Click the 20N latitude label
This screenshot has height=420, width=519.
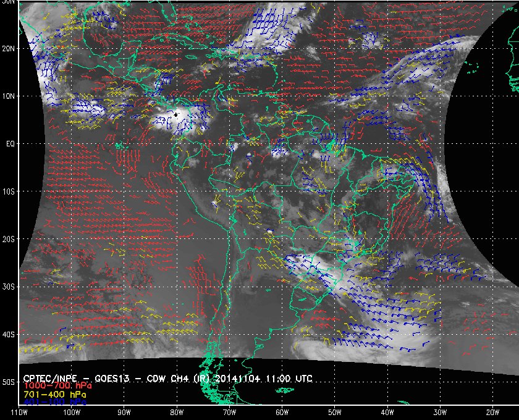pos(9,49)
